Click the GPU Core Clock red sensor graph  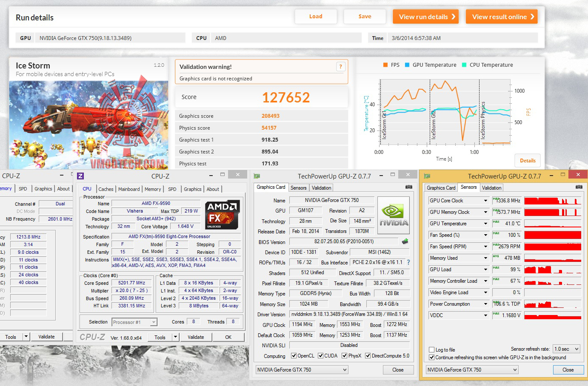tap(553, 201)
